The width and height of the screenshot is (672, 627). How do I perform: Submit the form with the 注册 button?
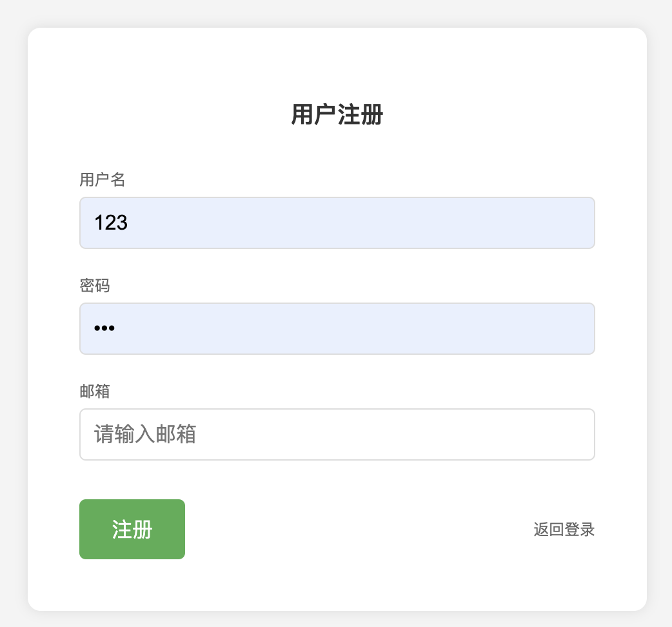point(132,529)
